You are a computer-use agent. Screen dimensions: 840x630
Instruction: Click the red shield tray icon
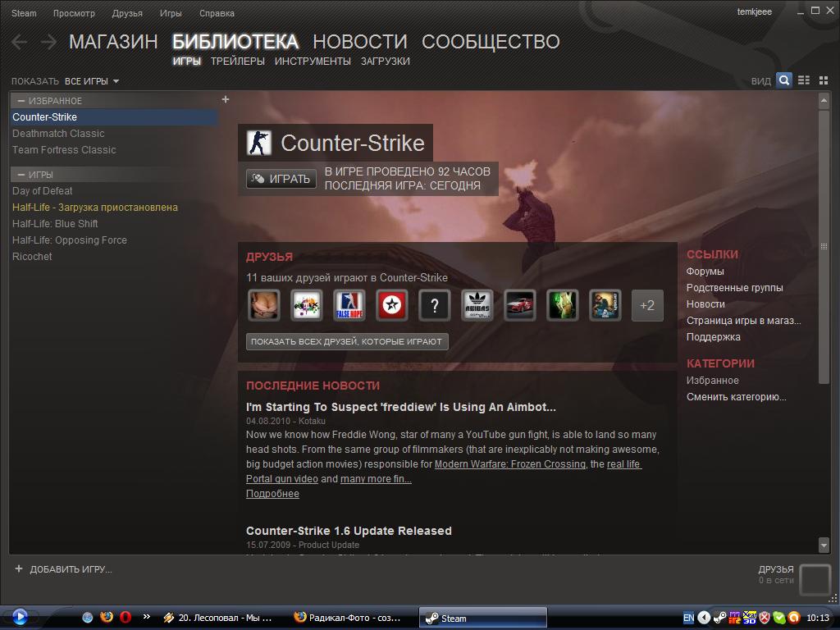765,618
